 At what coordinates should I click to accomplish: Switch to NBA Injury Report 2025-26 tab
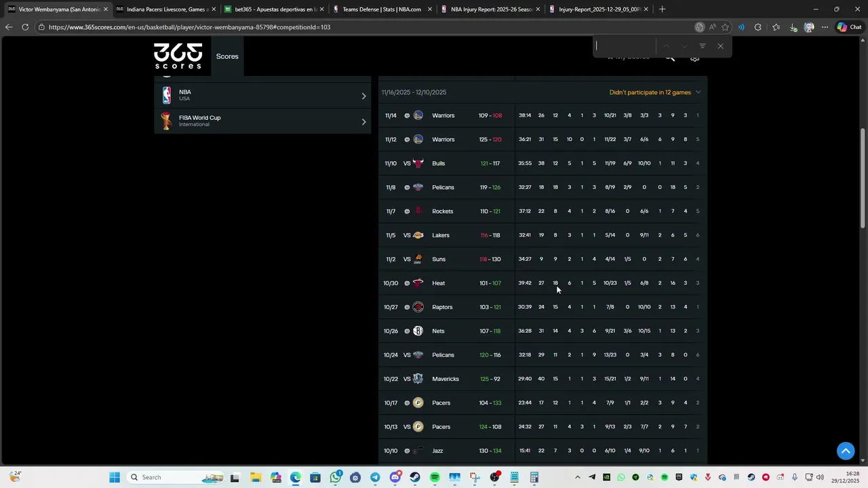[489, 9]
